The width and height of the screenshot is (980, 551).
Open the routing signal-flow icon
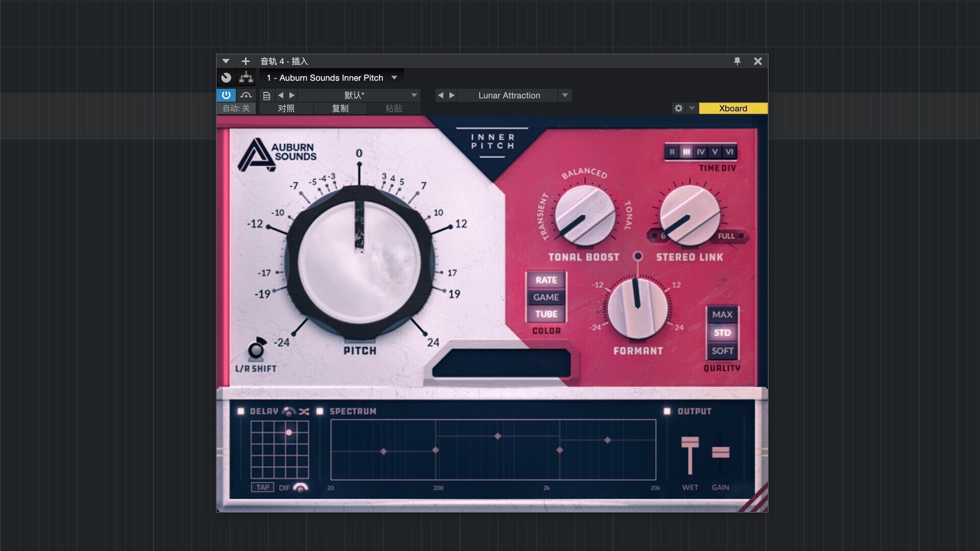pyautogui.click(x=246, y=78)
